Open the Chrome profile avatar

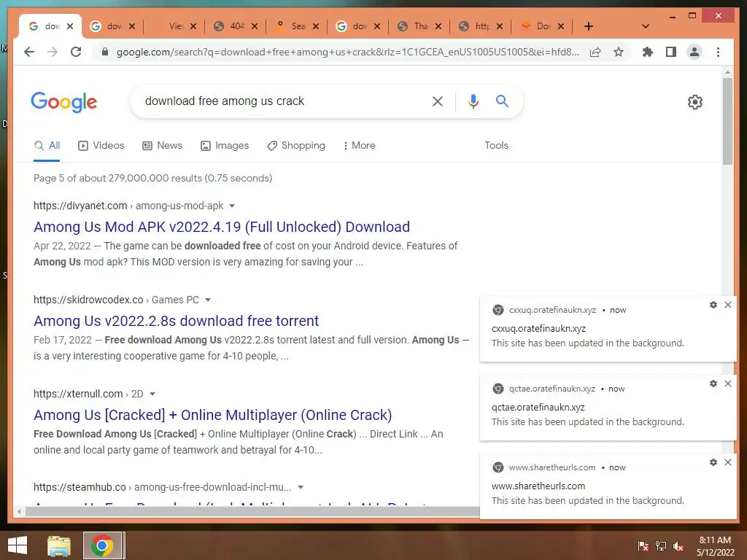pyautogui.click(x=694, y=52)
